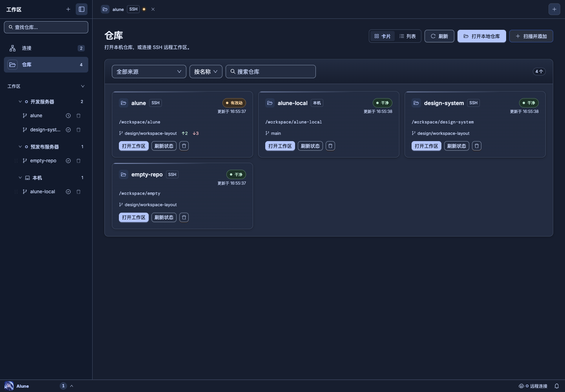The height and width of the screenshot is (392, 565).
Task: Click trash icon on design-system card
Action: pyautogui.click(x=477, y=146)
